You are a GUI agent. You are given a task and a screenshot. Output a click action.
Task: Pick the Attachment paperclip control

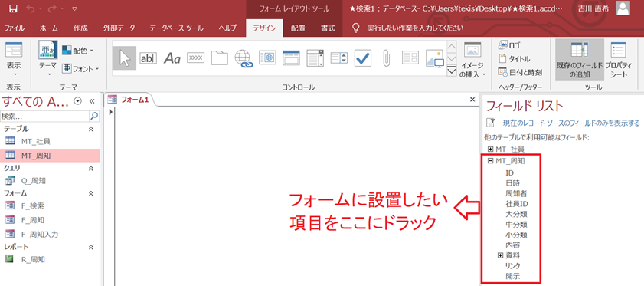coord(386,58)
